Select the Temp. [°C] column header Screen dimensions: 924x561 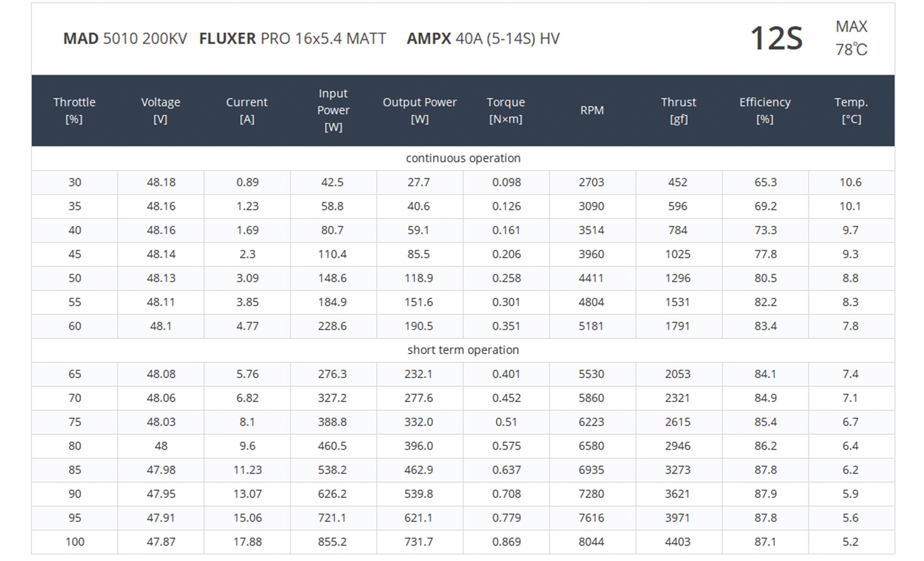coord(851,110)
